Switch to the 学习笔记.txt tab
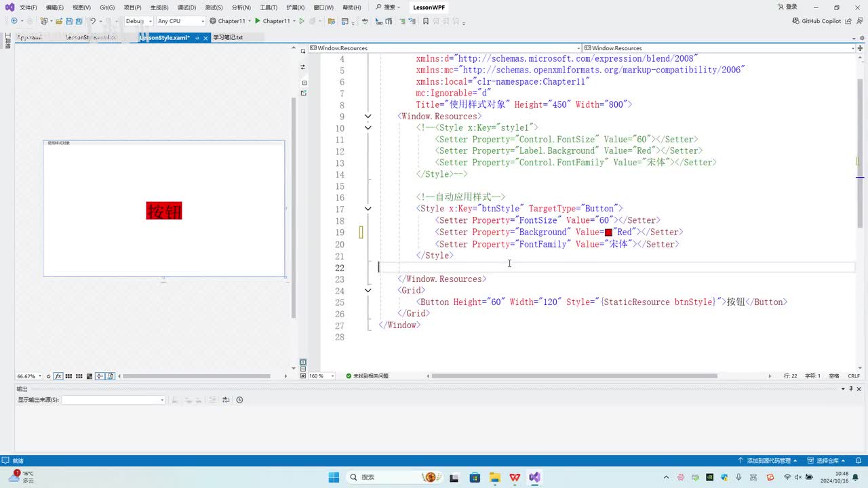The width and height of the screenshot is (868, 488). 228,38
